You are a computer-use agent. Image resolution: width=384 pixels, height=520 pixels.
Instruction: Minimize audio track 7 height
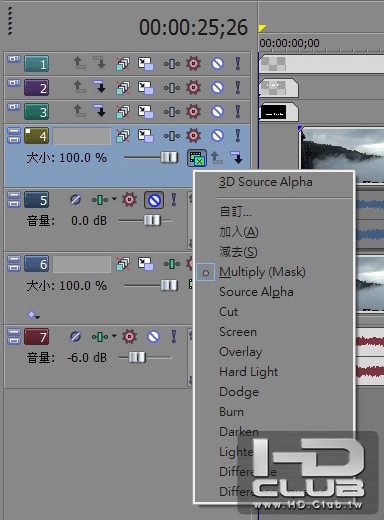(x=14, y=332)
